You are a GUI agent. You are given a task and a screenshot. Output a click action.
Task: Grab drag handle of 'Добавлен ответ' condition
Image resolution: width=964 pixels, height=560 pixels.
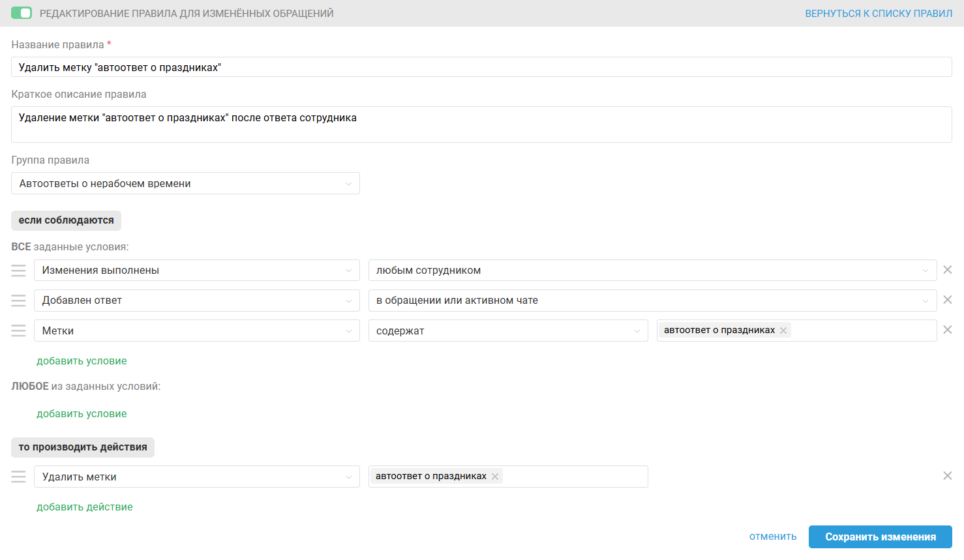[18, 300]
